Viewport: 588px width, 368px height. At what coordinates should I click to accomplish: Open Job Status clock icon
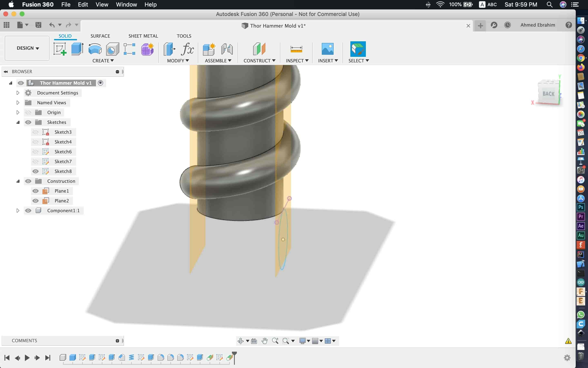click(508, 25)
